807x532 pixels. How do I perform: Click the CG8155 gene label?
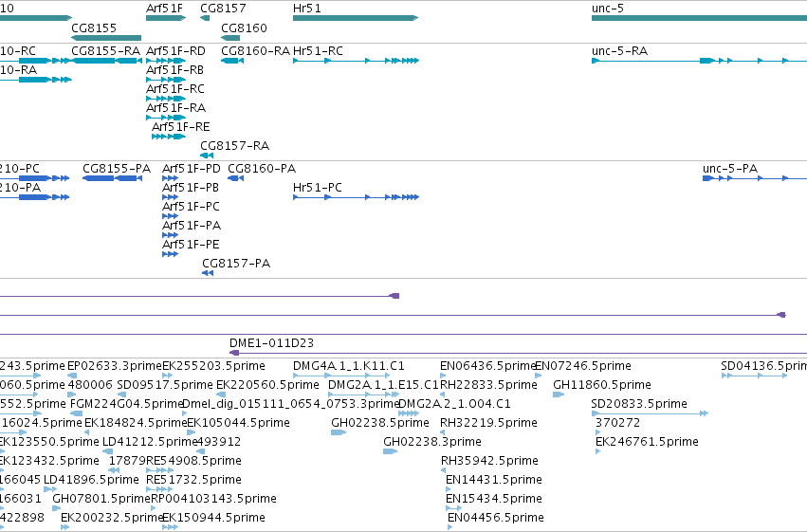(x=94, y=28)
